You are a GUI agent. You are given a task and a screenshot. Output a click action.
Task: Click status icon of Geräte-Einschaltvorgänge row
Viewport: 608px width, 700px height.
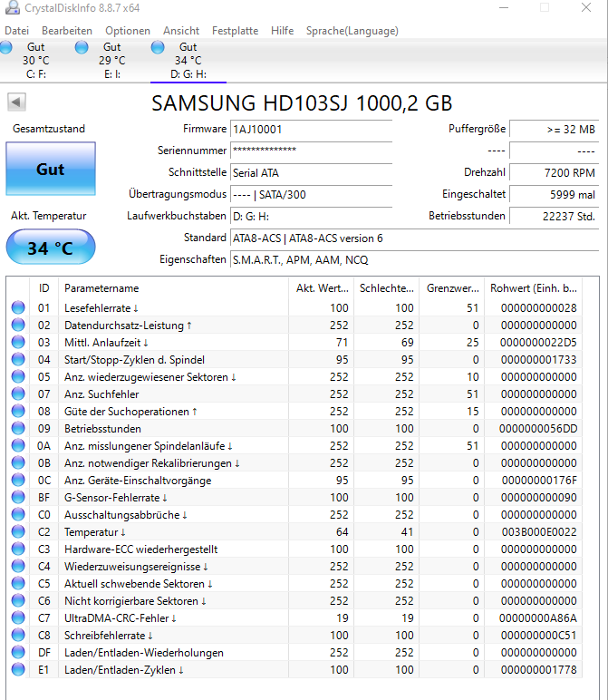(x=18, y=480)
